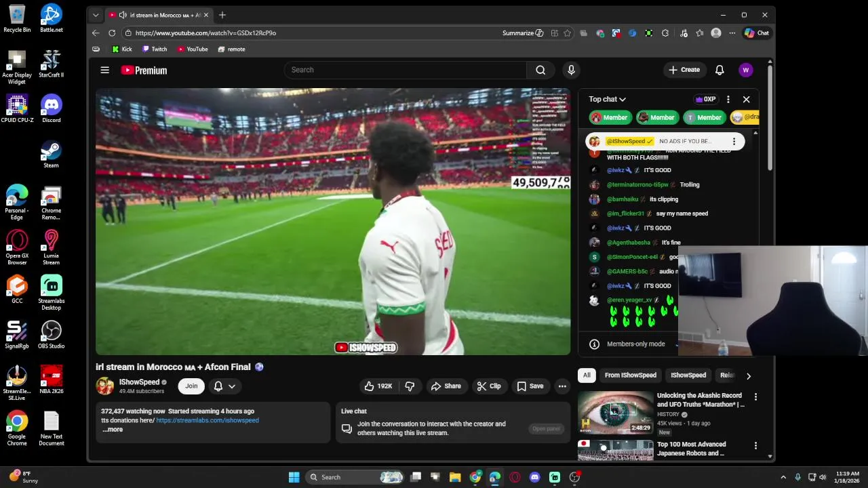Like the video showing 192K
Image resolution: width=868 pixels, height=488 pixels.
378,386
